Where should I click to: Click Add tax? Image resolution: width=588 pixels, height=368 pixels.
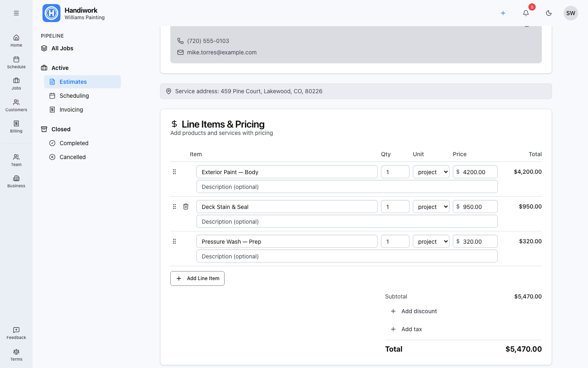[406, 329]
